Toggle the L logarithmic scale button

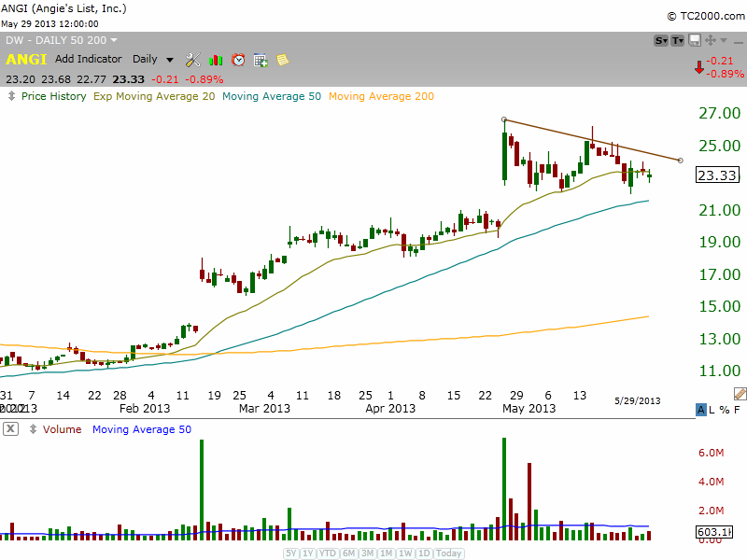[712, 410]
